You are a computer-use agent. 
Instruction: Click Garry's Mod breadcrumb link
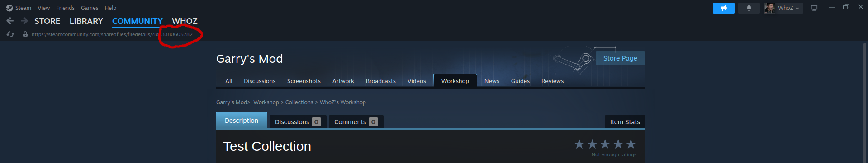pos(232,102)
